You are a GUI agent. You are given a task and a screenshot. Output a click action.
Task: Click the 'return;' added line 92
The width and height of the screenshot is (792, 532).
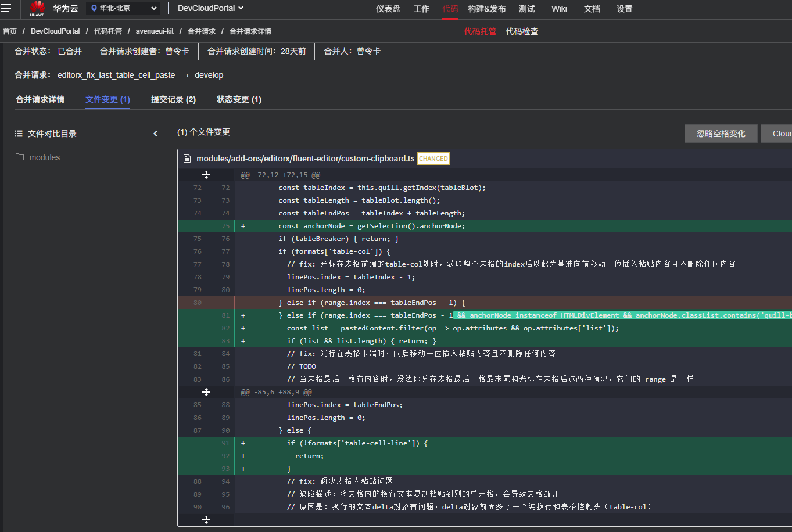pos(310,456)
